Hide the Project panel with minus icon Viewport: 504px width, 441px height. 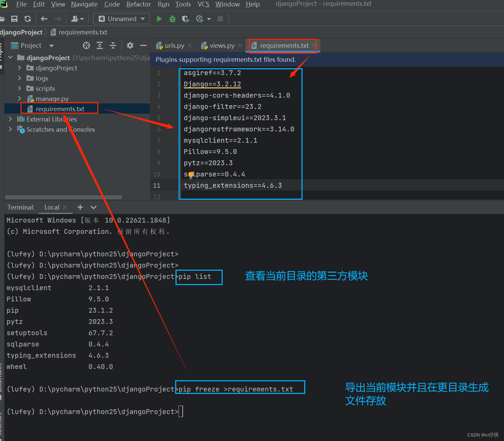tap(143, 45)
